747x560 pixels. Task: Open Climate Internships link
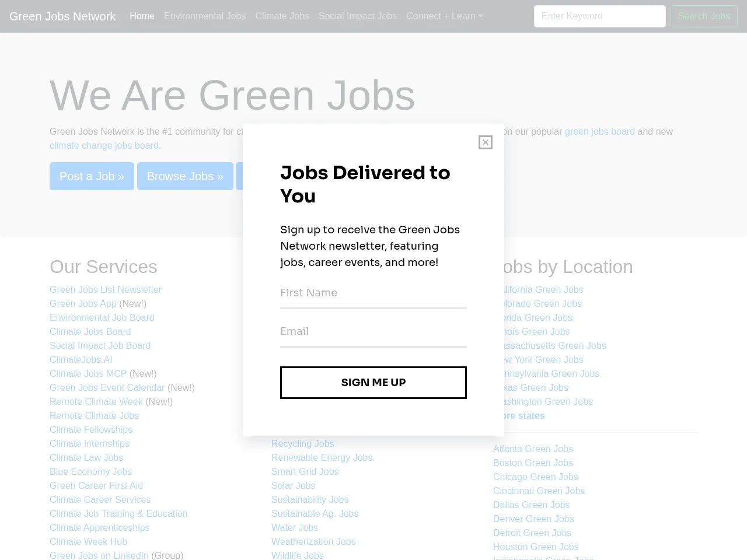pyautogui.click(x=89, y=443)
